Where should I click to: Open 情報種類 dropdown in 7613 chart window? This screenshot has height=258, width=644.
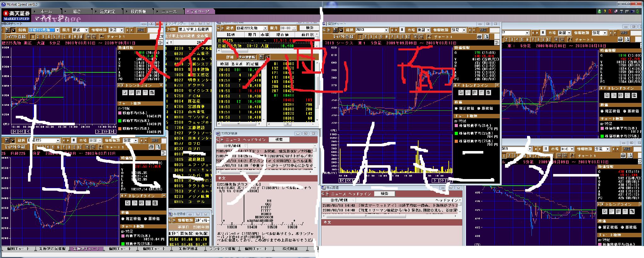pos(464,30)
